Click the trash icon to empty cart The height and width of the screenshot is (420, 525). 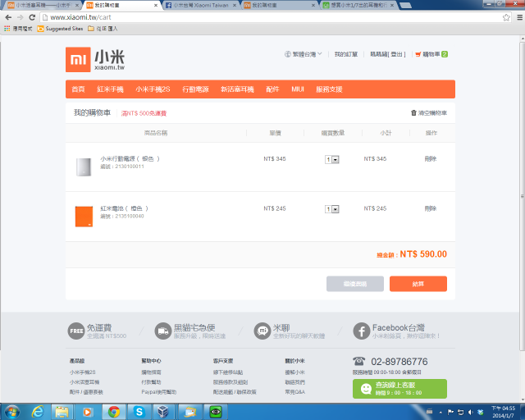tap(413, 113)
